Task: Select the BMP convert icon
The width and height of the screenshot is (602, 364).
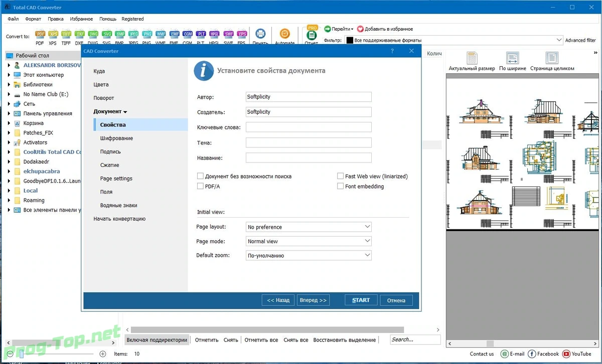Action: [x=120, y=35]
